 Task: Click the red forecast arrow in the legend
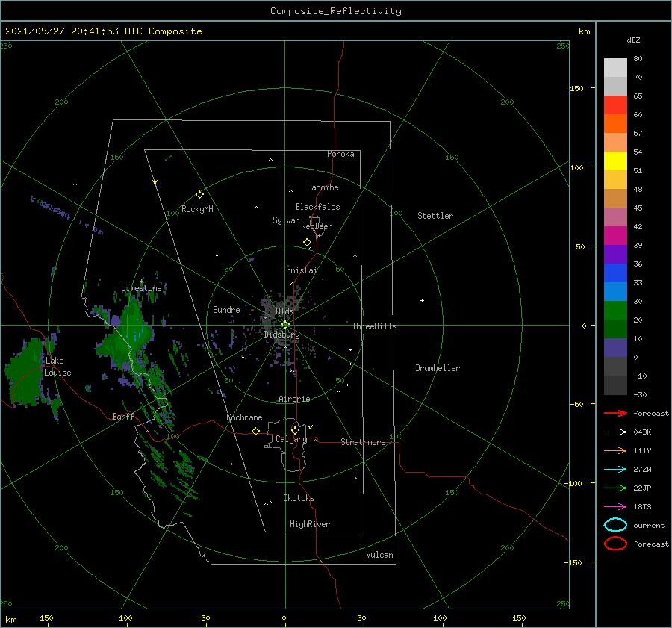(615, 413)
